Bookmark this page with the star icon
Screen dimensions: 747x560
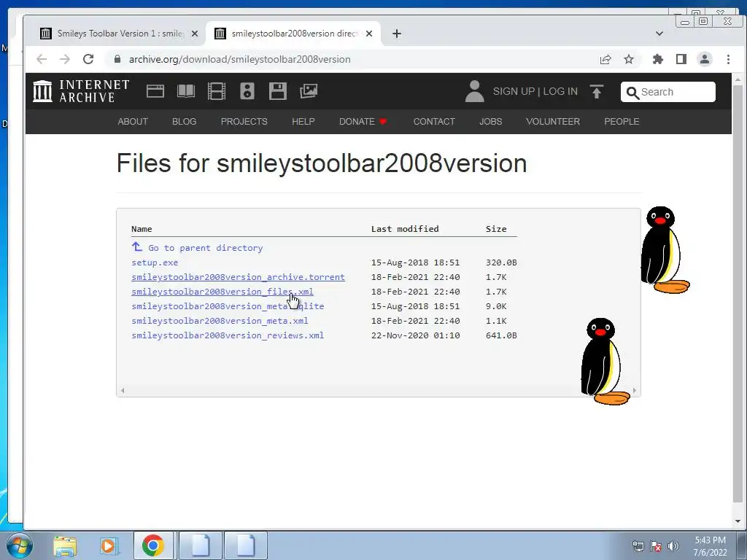click(x=629, y=59)
